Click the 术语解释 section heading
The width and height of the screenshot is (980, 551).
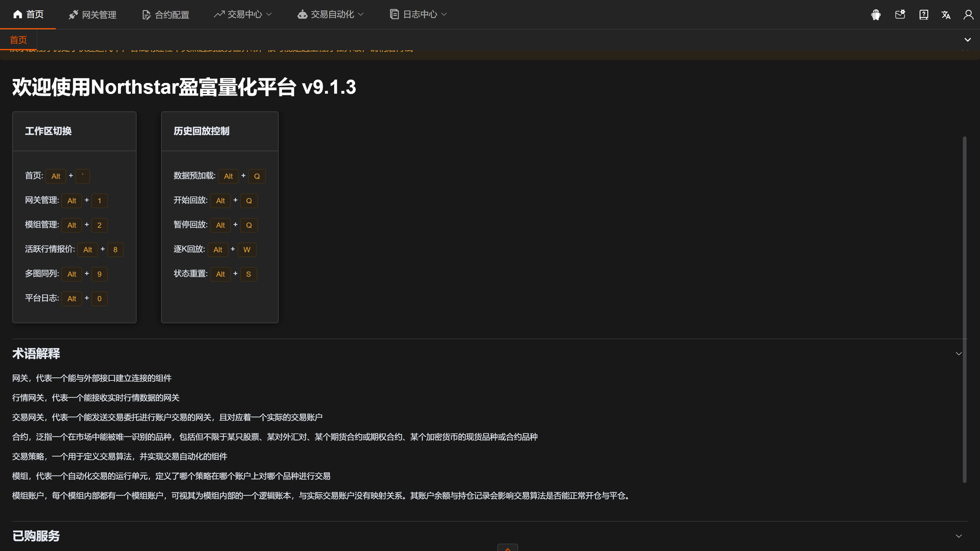pos(36,354)
